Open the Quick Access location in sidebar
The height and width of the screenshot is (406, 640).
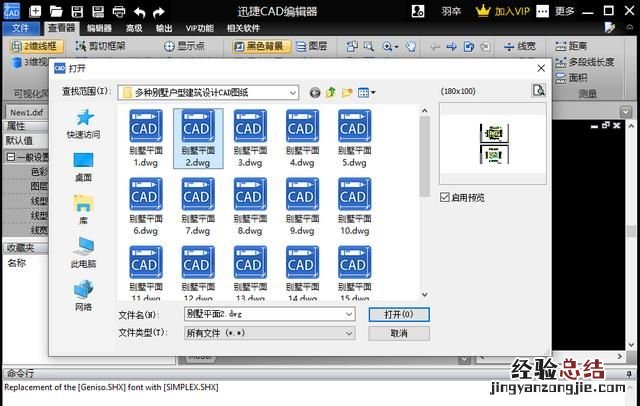click(83, 123)
